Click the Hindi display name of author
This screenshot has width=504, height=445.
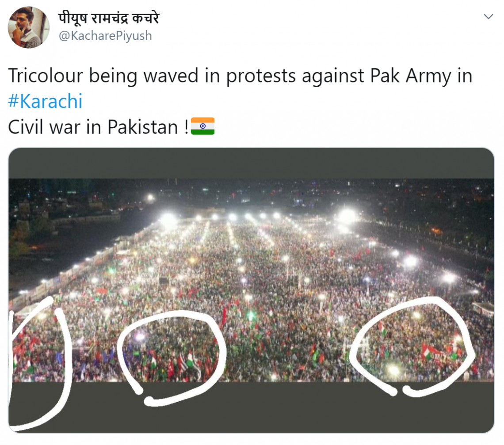pyautogui.click(x=109, y=18)
